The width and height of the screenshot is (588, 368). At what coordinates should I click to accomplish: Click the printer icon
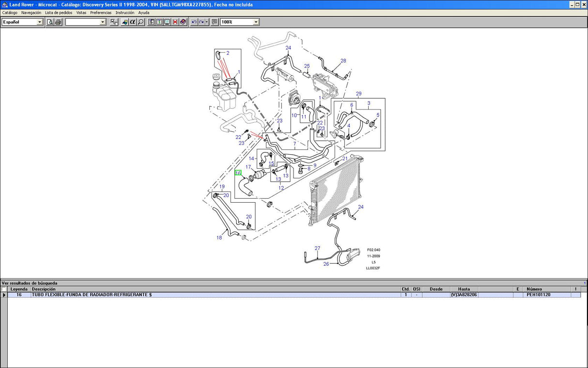(x=58, y=22)
